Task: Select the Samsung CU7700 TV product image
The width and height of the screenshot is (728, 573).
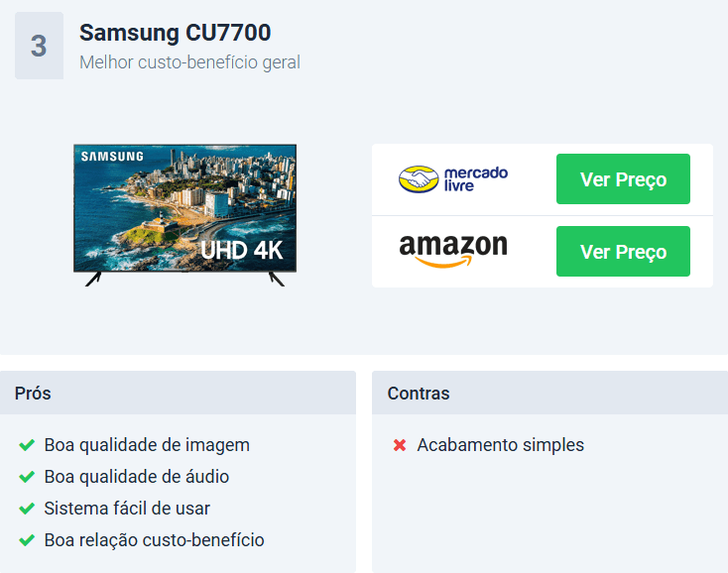Action: [184, 215]
